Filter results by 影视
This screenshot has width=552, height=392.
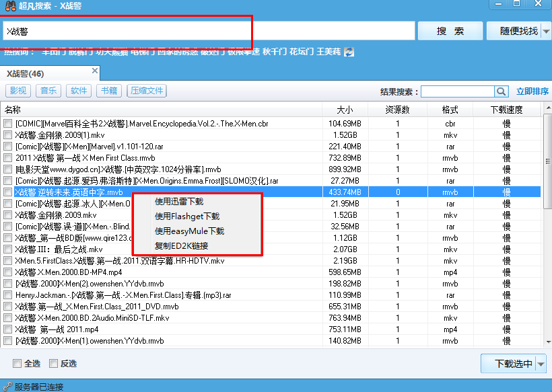[x=18, y=91]
